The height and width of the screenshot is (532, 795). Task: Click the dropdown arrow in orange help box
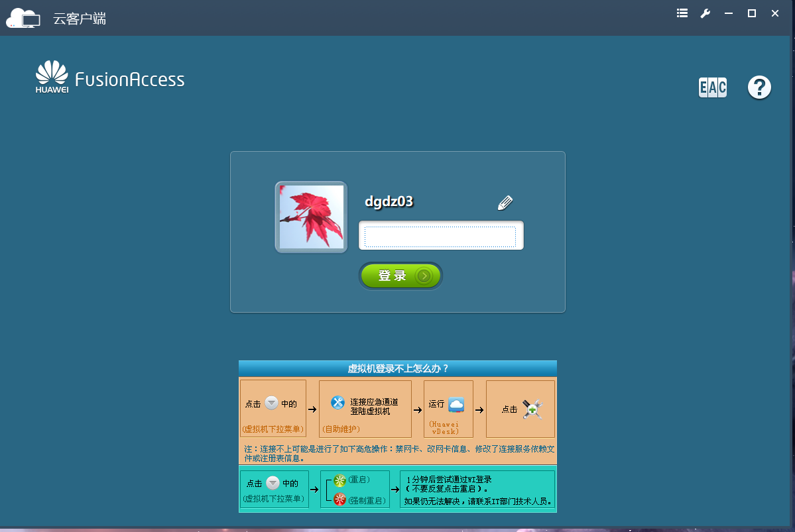pos(271,403)
